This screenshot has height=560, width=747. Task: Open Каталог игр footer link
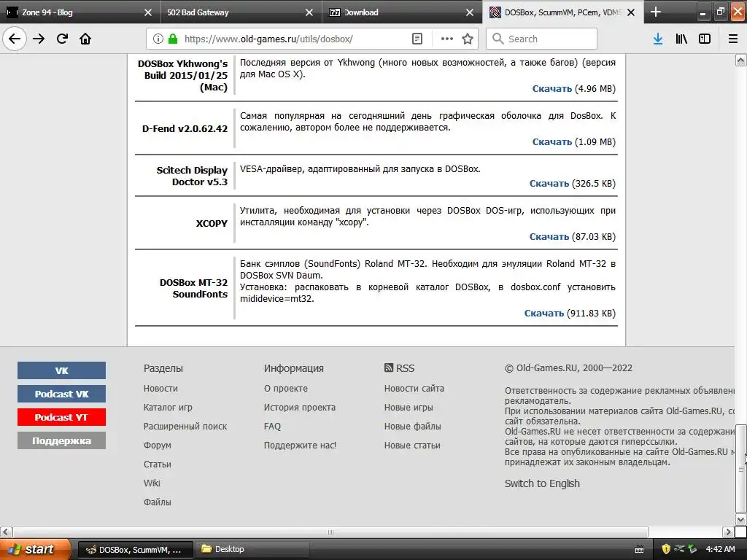pyautogui.click(x=168, y=408)
